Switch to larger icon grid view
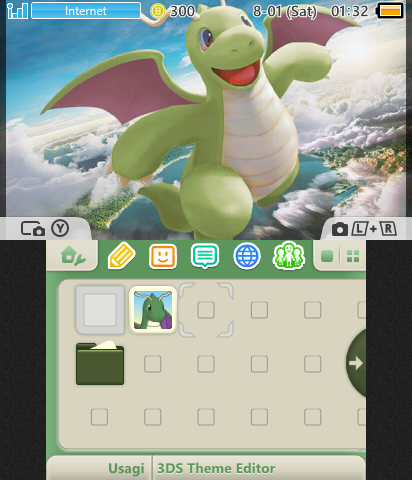Viewport: 412px width, 480px height. (x=327, y=256)
